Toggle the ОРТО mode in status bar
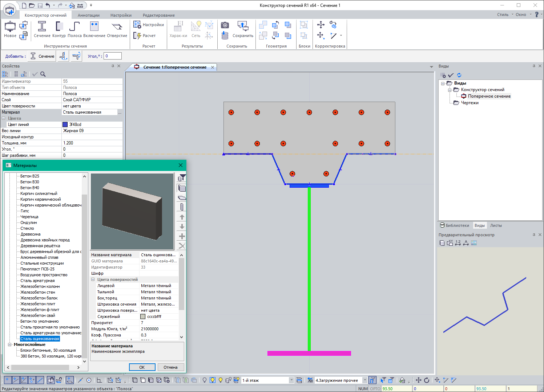The height and width of the screenshot is (392, 544). tap(375, 389)
